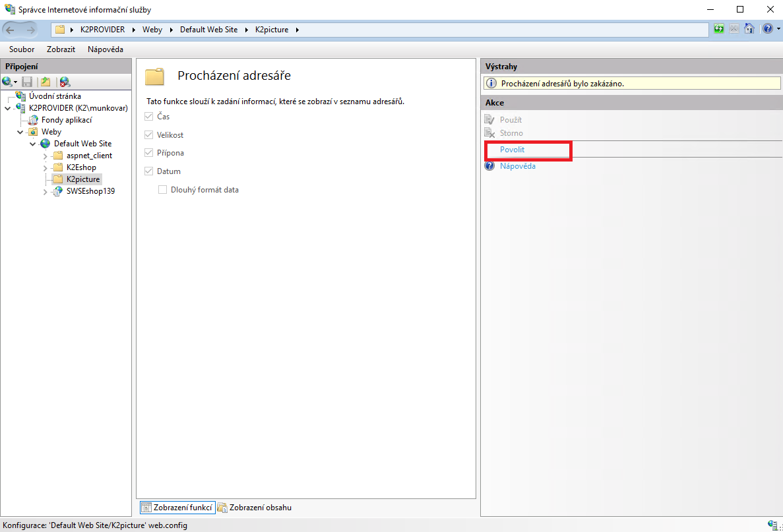
Task: Click Povolit to enable directory browsing
Action: [513, 150]
